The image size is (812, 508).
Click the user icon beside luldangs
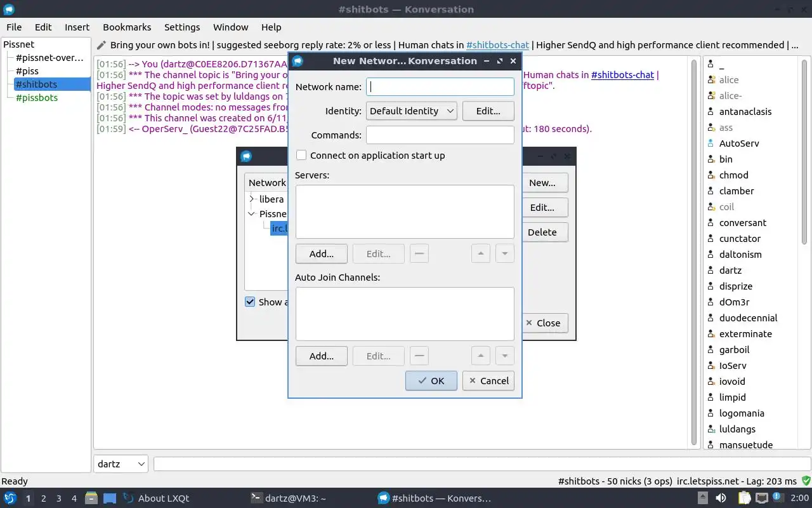[711, 429]
